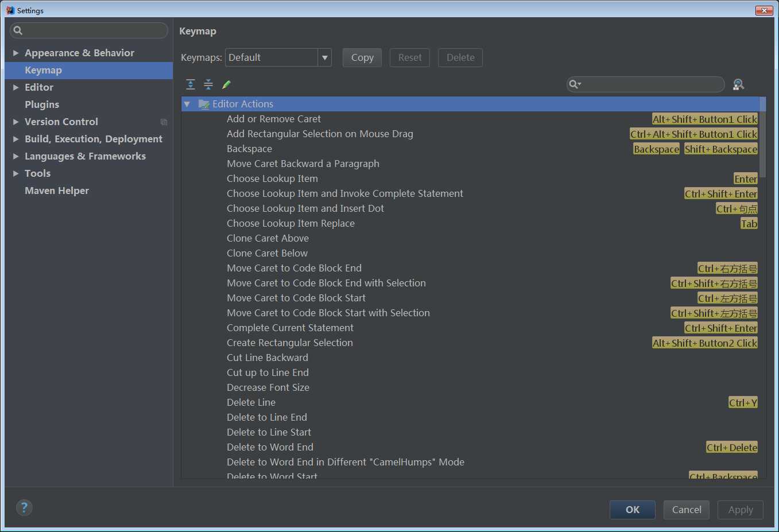
Task: Click the Ctrl+Delete shortcut badge
Action: coord(732,448)
